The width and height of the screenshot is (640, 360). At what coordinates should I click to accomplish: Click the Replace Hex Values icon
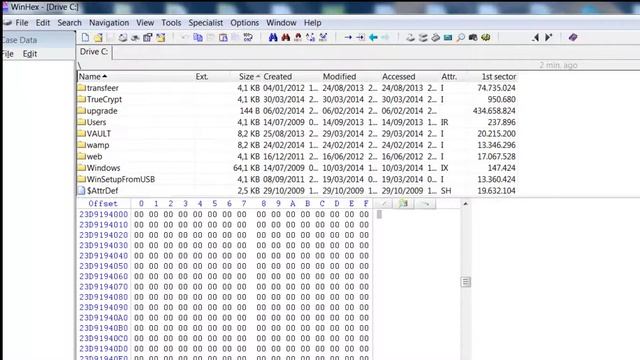tap(323, 38)
